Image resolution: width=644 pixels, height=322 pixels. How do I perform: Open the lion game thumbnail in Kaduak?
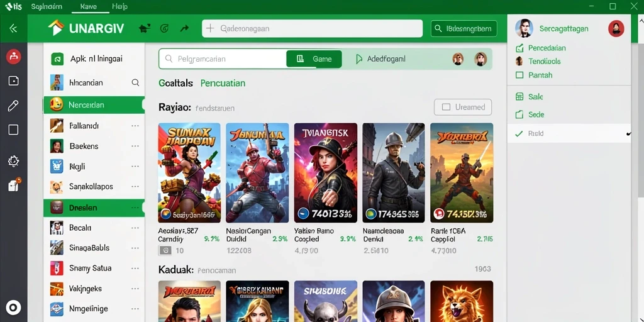(x=462, y=301)
